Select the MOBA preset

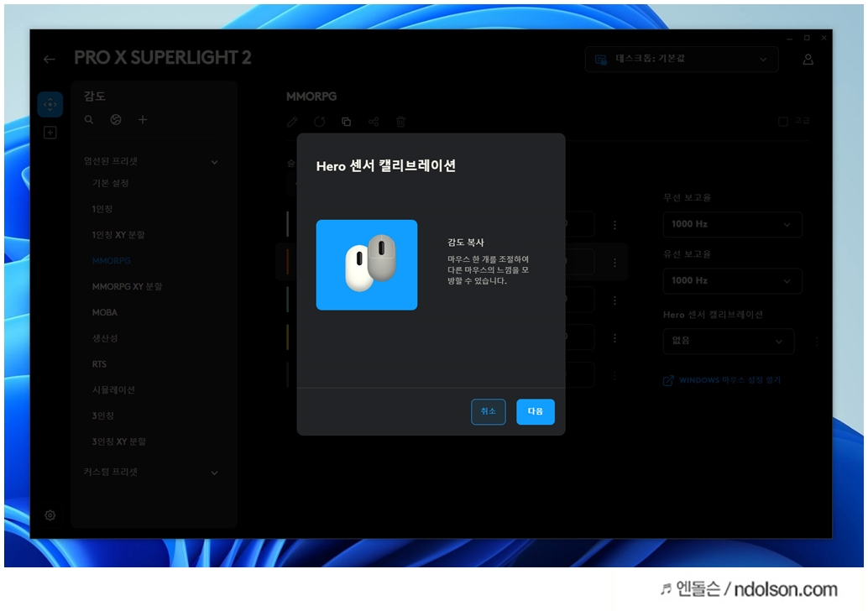pos(105,313)
